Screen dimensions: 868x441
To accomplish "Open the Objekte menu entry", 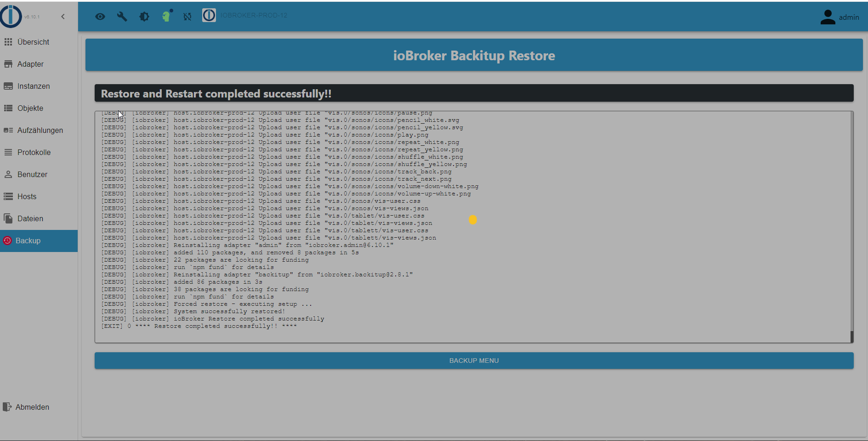I will tap(39, 108).
